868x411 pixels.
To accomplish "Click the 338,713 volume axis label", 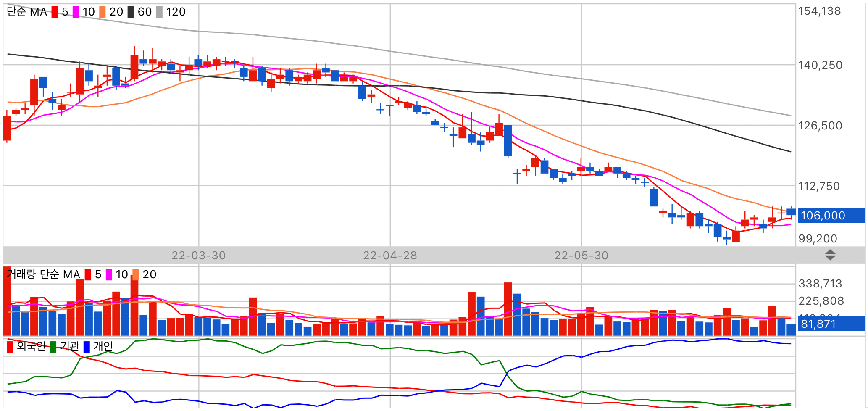I will pyautogui.click(x=821, y=284).
